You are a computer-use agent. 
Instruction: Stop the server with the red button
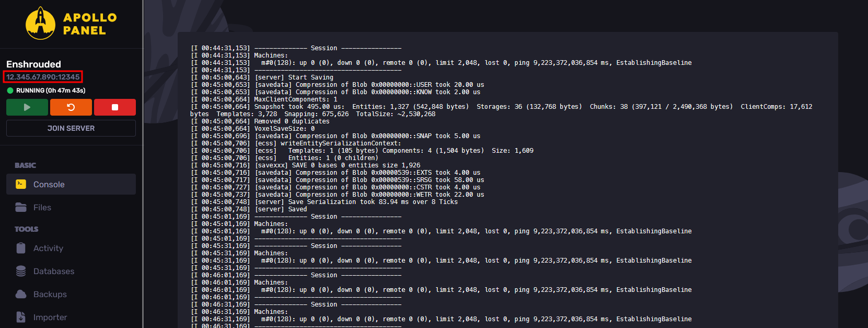click(115, 107)
